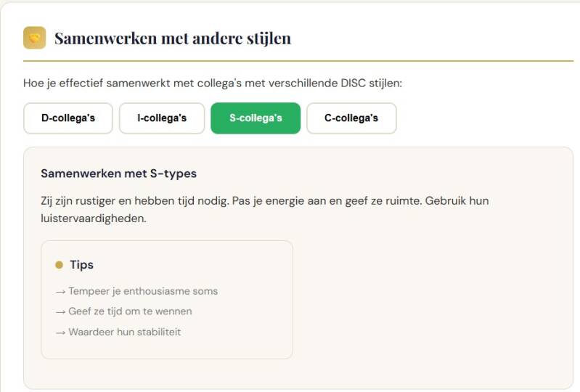Select the tip 'Geef ze tijd om te wennen'

130,311
